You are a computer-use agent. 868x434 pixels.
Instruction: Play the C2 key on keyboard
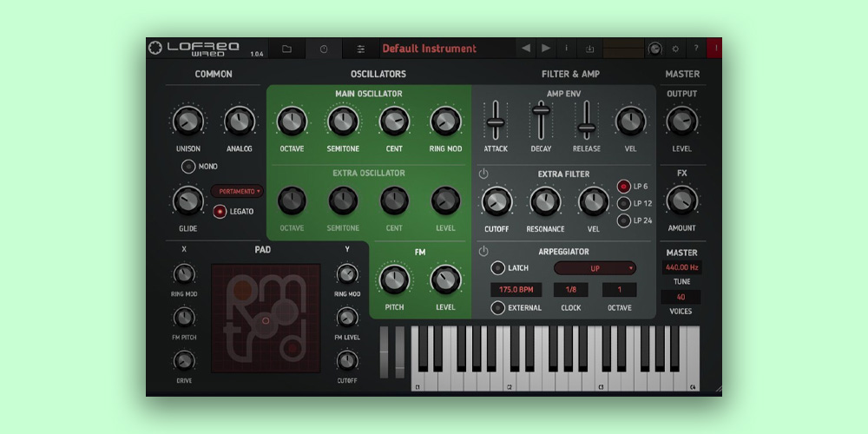tap(510, 382)
